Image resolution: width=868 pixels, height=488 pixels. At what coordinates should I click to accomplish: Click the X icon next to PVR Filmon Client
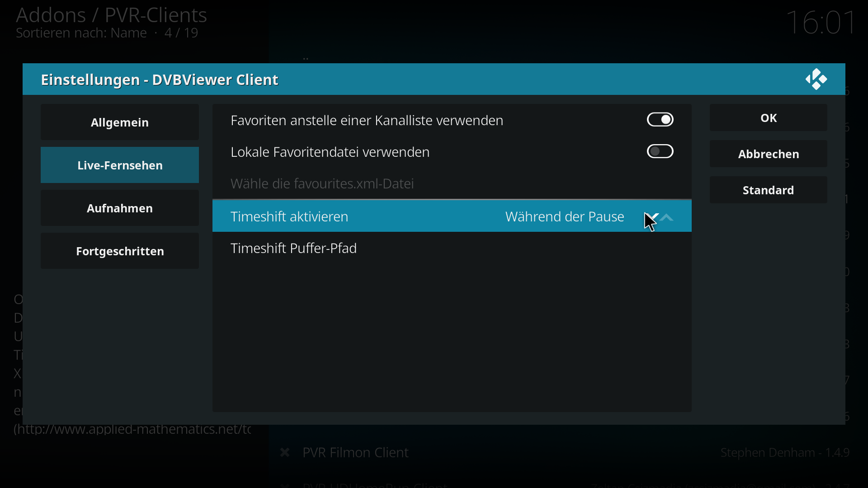tap(285, 452)
